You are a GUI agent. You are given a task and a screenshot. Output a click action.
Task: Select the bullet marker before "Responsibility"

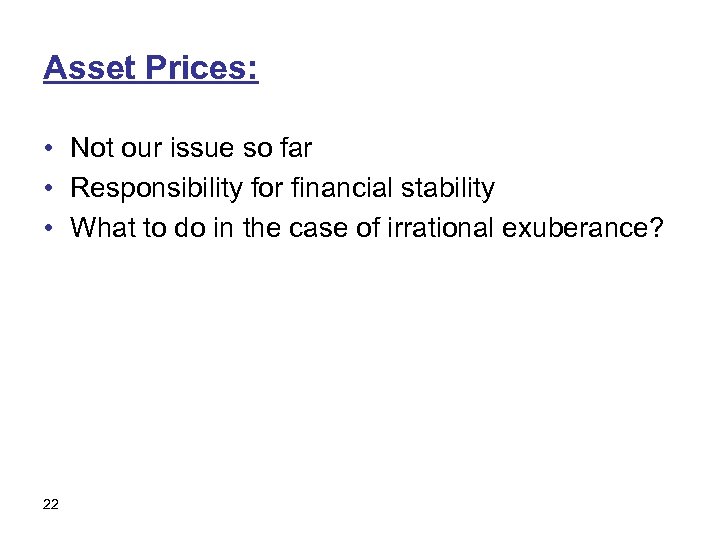tap(48, 189)
